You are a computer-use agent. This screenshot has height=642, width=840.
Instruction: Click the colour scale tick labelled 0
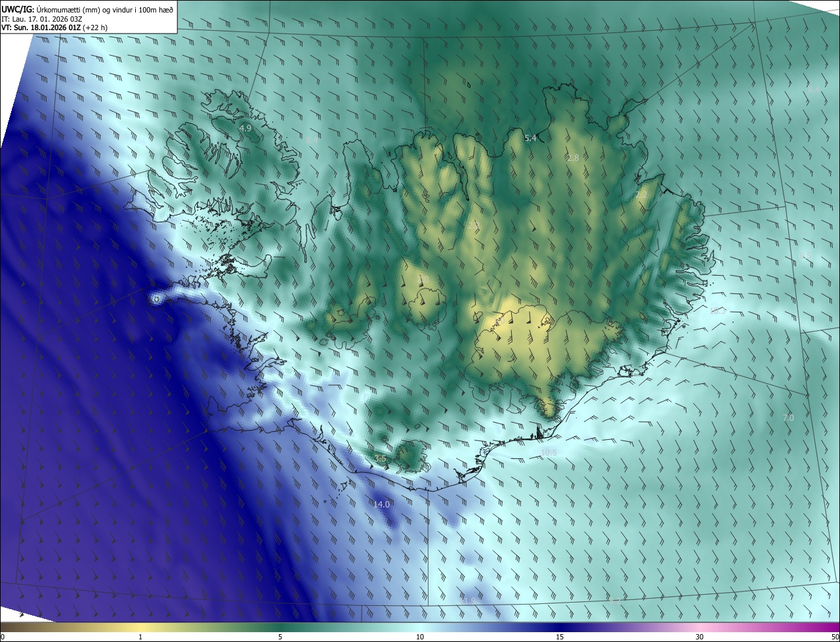tap(3, 637)
